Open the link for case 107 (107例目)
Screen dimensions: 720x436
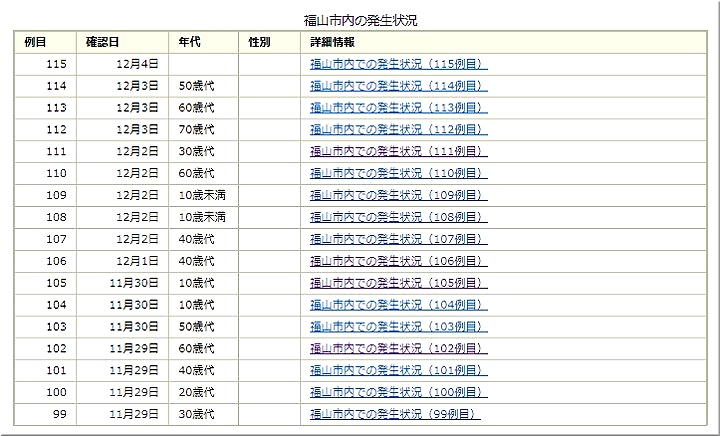(x=398, y=239)
